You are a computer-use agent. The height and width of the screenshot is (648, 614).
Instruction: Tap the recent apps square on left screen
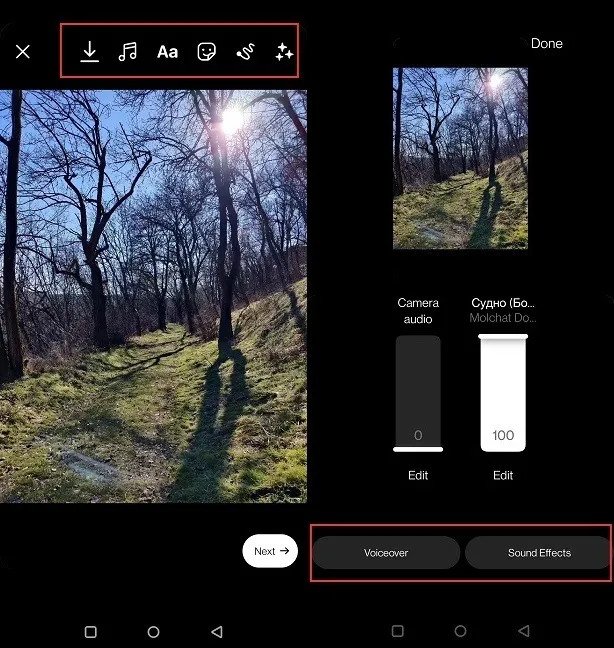90,632
